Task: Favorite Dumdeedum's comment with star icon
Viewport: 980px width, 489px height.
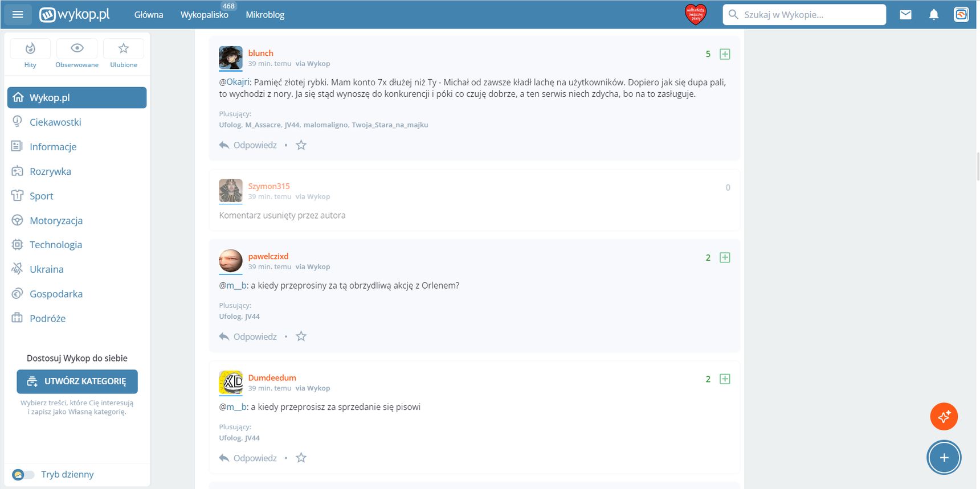Action: point(301,458)
